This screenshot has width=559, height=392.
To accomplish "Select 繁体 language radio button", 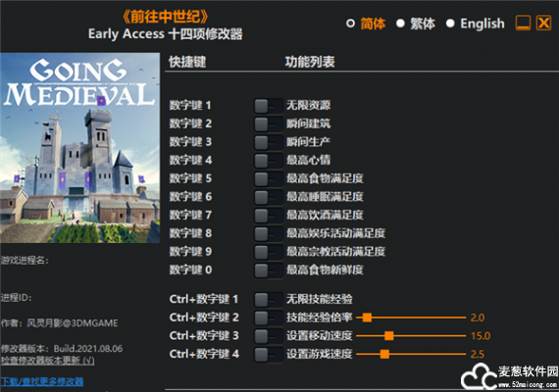I will coord(400,24).
